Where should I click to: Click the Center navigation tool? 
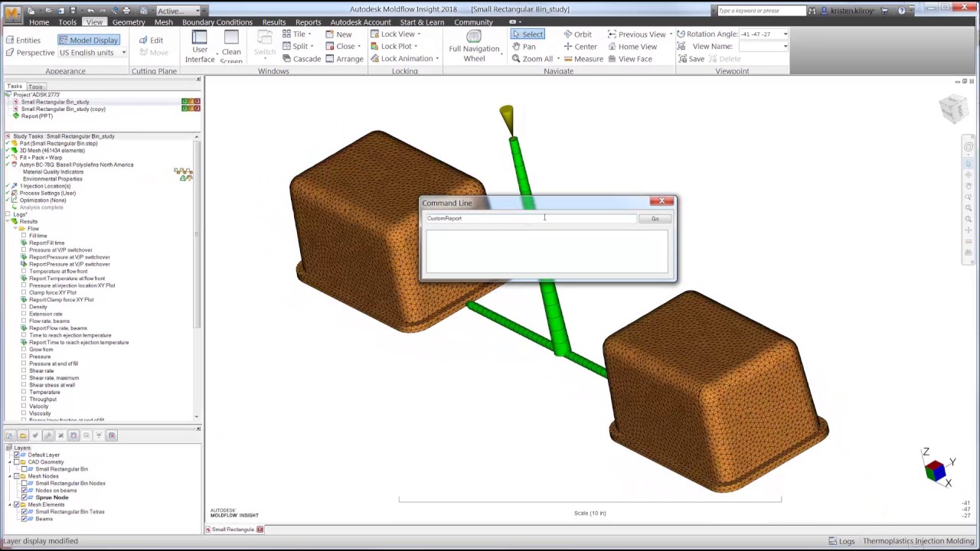click(x=580, y=47)
